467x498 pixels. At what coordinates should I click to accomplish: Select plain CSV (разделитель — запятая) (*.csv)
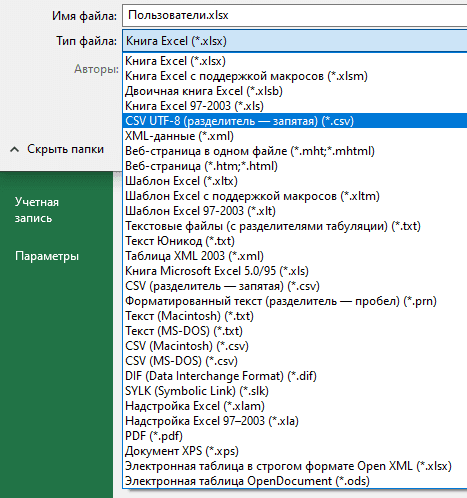coord(295,286)
